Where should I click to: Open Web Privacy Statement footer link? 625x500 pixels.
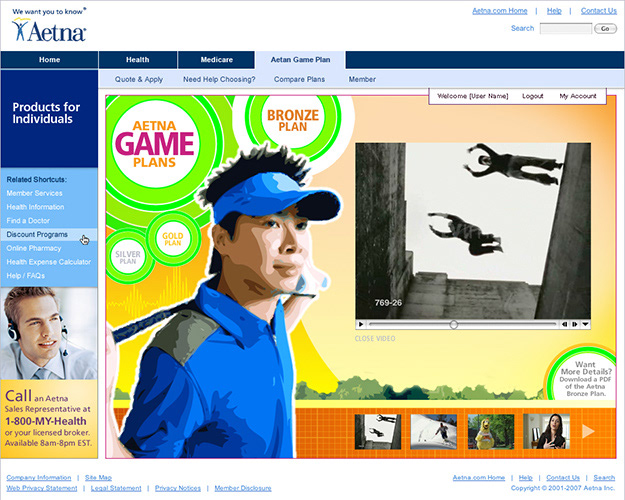coord(41,488)
